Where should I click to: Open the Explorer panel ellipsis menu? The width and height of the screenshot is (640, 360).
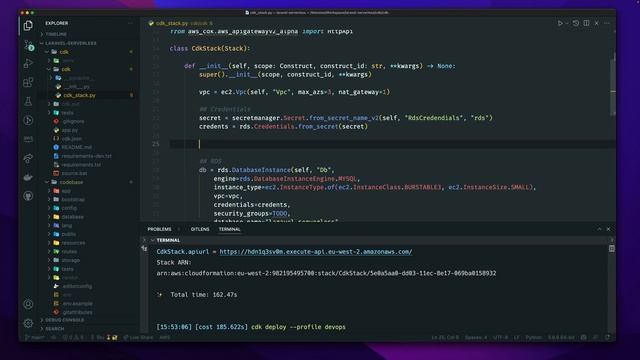pos(131,23)
